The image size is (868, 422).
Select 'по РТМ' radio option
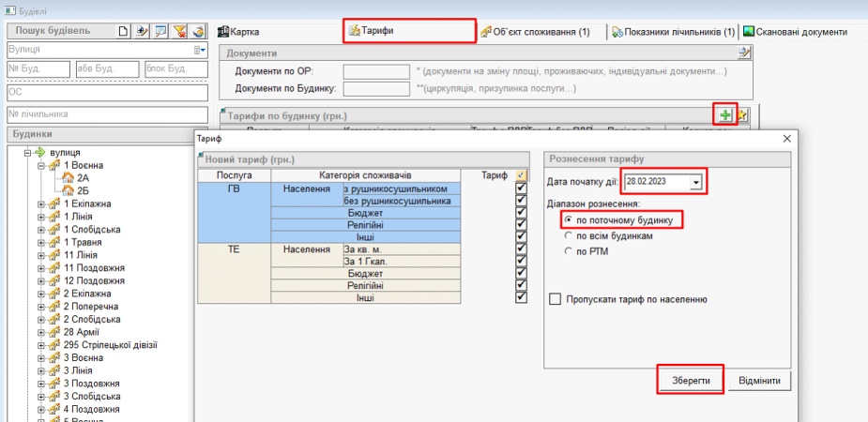point(568,251)
